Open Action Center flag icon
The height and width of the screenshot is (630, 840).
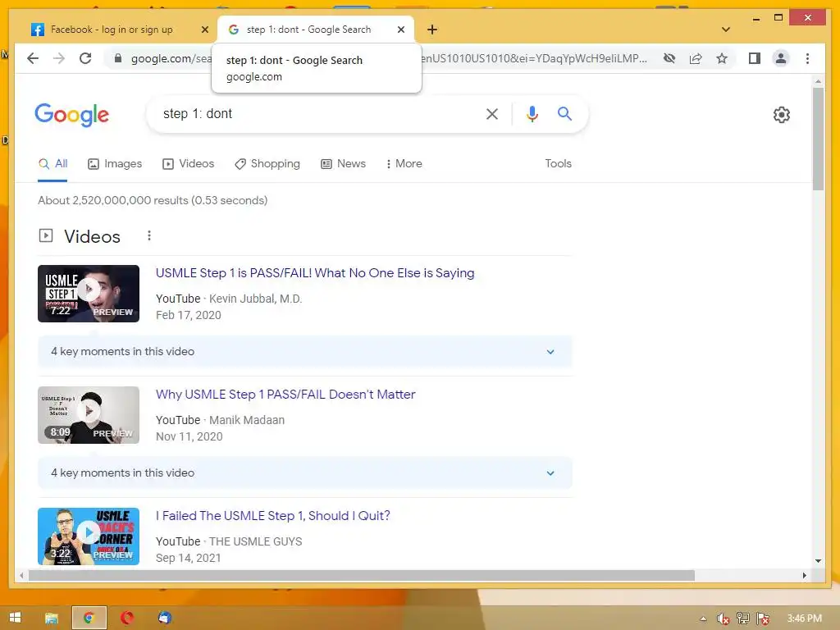coord(762,619)
